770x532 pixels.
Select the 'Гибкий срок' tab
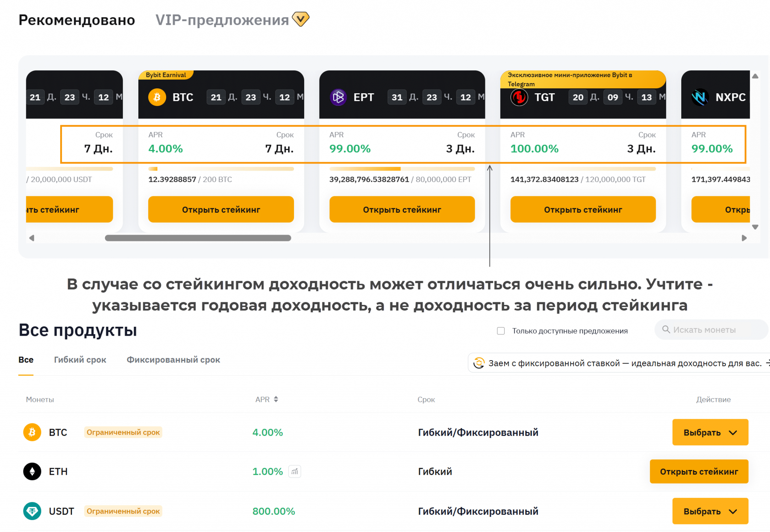tap(80, 360)
